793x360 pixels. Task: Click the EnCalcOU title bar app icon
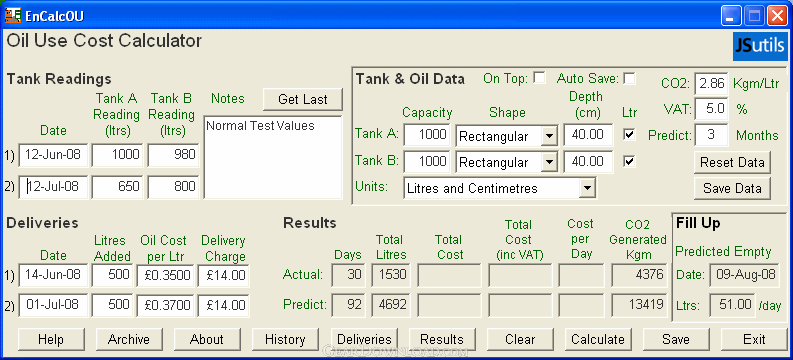tap(13, 15)
